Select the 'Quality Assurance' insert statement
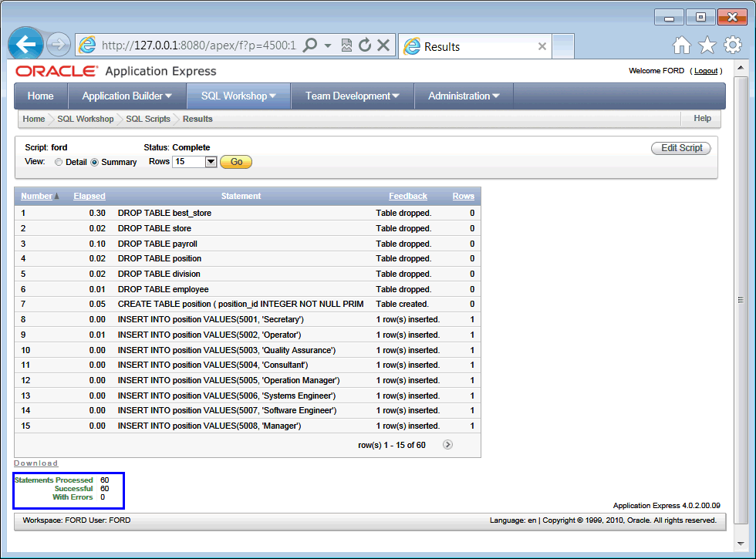Viewport: 756px width, 559px height. [227, 350]
